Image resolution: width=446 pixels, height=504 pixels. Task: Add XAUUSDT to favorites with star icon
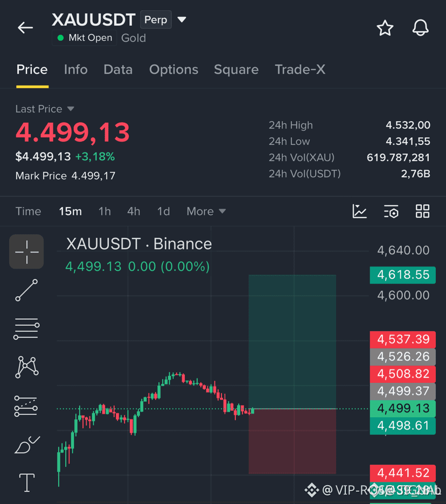point(385,28)
